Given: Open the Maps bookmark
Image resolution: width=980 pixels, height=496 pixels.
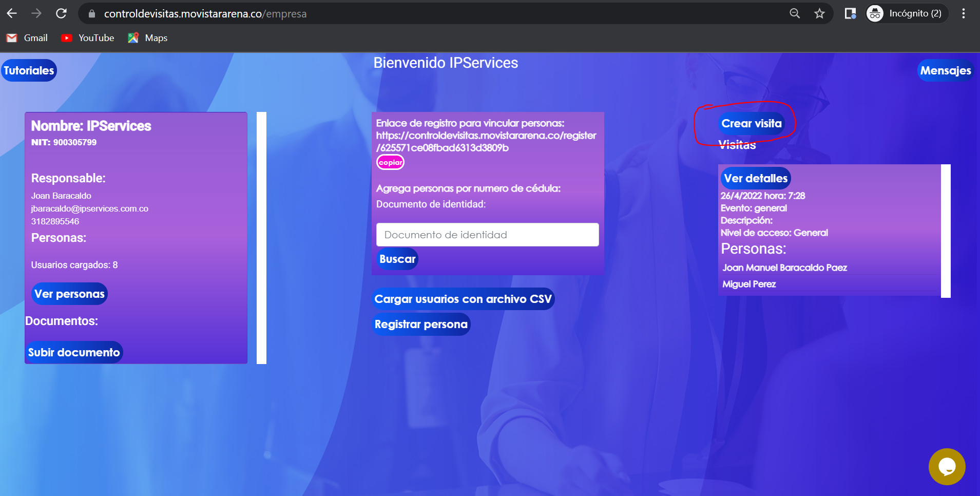Looking at the screenshot, I should [148, 38].
